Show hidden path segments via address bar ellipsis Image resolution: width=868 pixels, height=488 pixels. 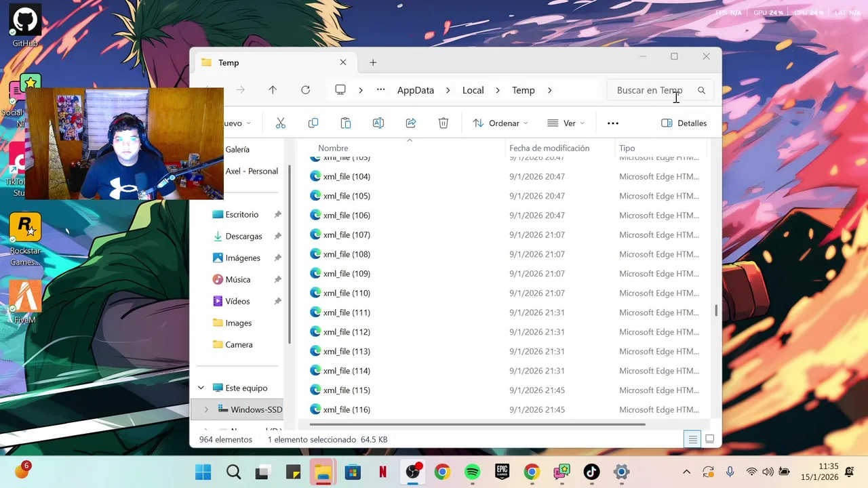pos(381,90)
